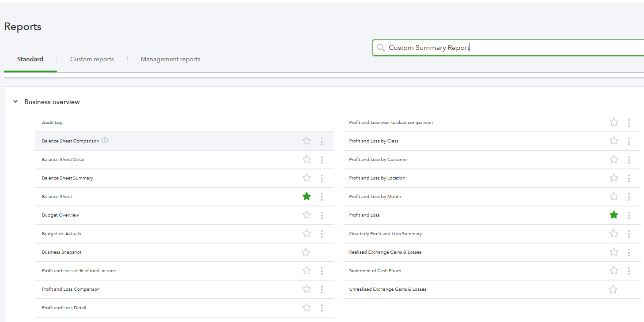Open the three-dot menu for Profit and Loss
The height and width of the screenshot is (322, 644).
(629, 215)
